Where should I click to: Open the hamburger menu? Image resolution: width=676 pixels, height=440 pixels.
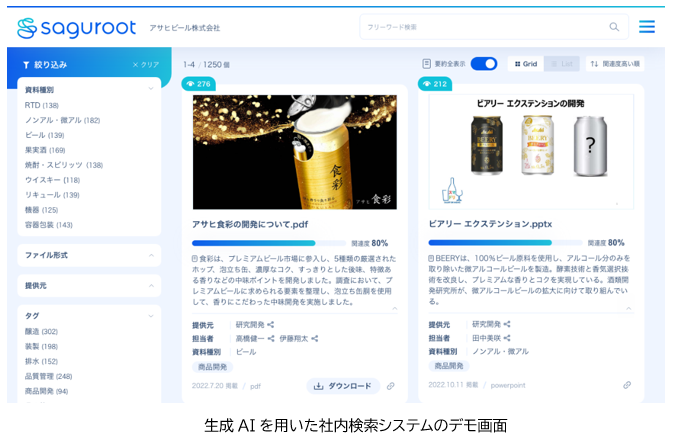[647, 27]
